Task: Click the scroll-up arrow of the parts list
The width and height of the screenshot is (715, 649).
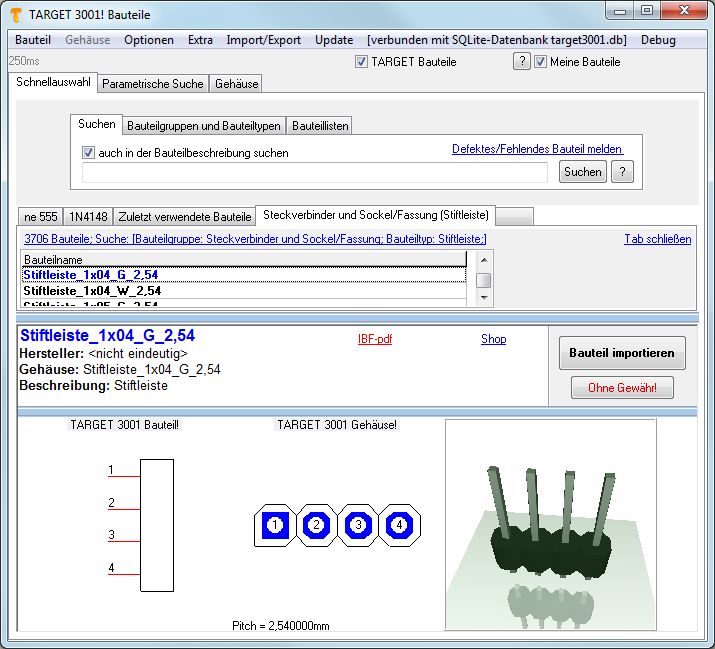Action: point(483,259)
